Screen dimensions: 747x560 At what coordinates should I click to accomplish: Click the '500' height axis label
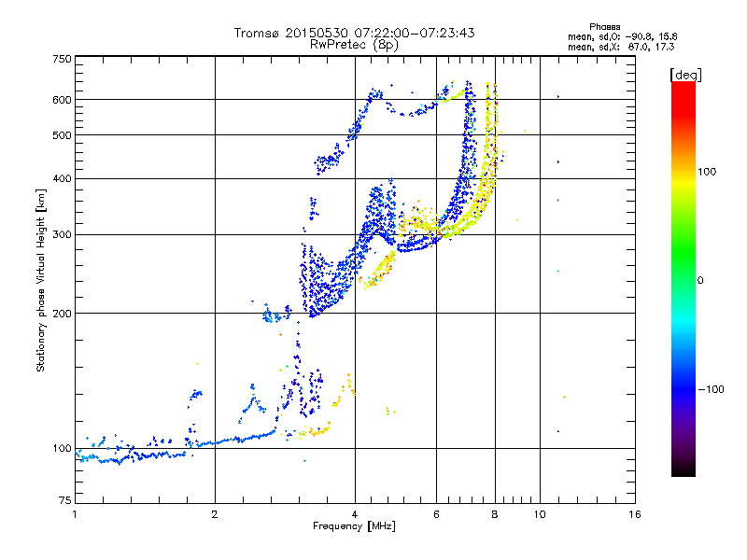62,135
